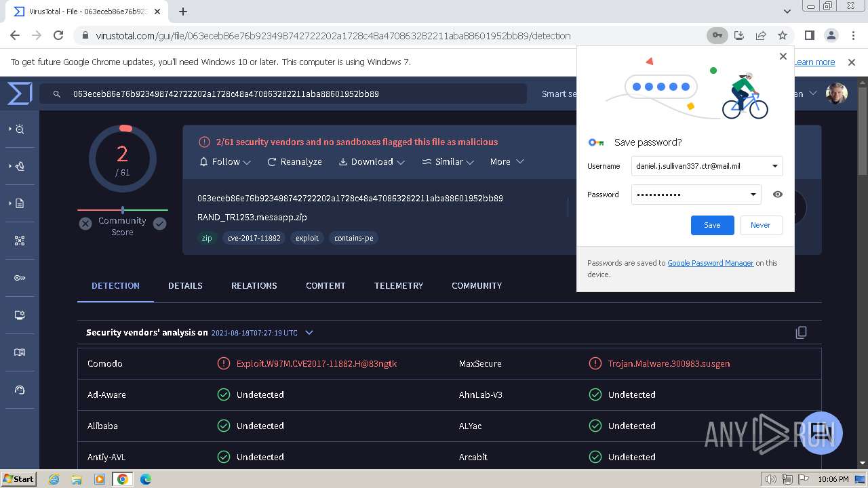Click the user avatar picture
This screenshot has height=488, width=868.
coord(837,94)
